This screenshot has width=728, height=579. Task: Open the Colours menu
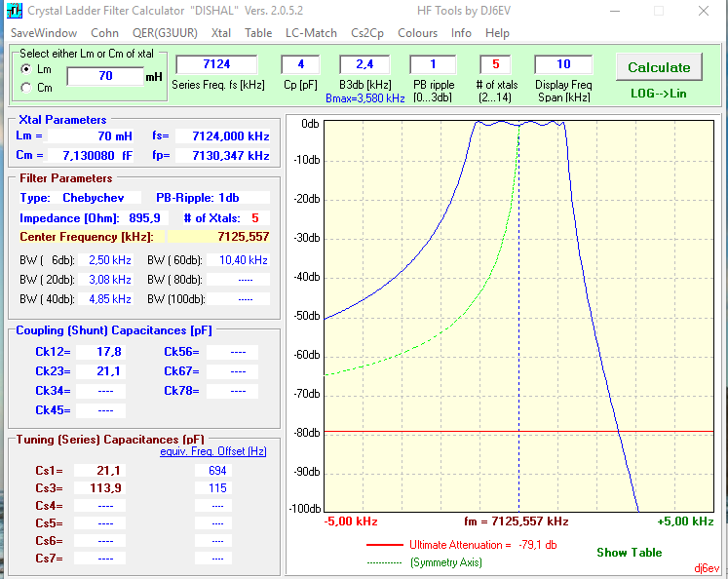[417, 33]
